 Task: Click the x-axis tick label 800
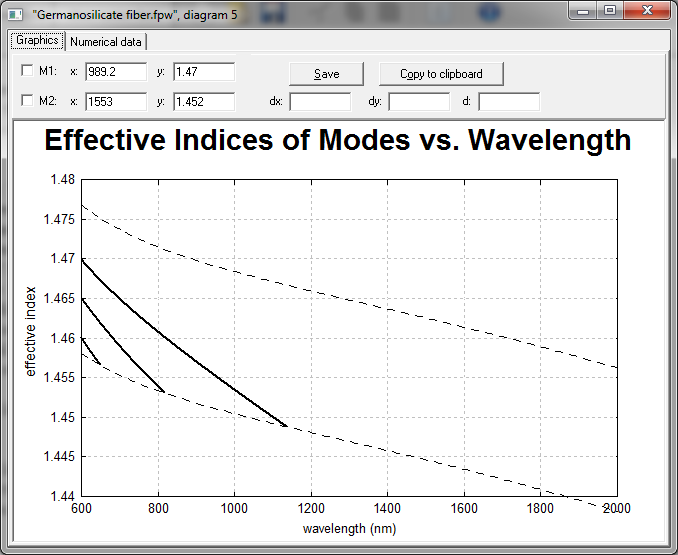pos(158,508)
